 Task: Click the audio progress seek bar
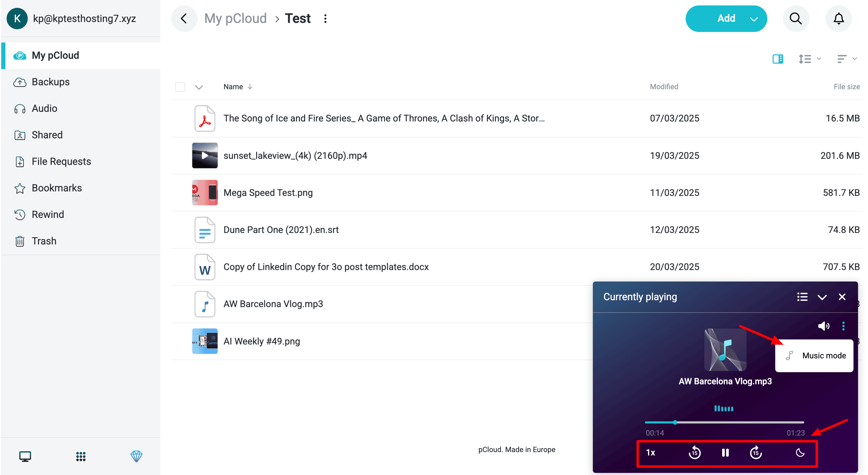[x=725, y=422]
